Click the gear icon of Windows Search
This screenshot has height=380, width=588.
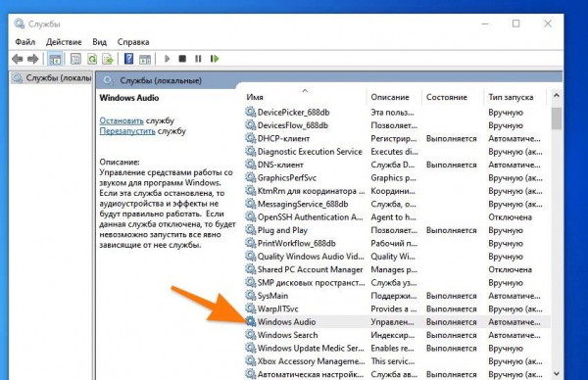click(x=250, y=334)
